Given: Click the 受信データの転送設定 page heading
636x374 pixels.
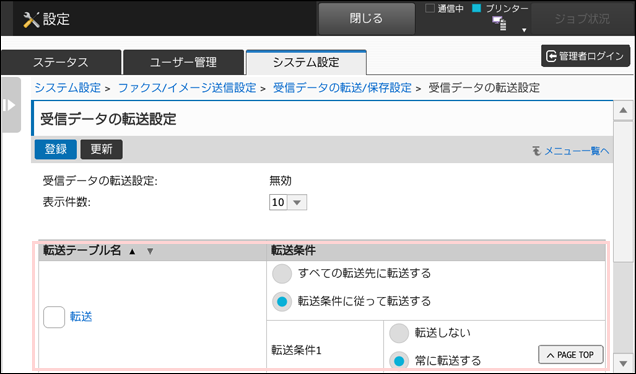Looking at the screenshot, I should coord(108,119).
